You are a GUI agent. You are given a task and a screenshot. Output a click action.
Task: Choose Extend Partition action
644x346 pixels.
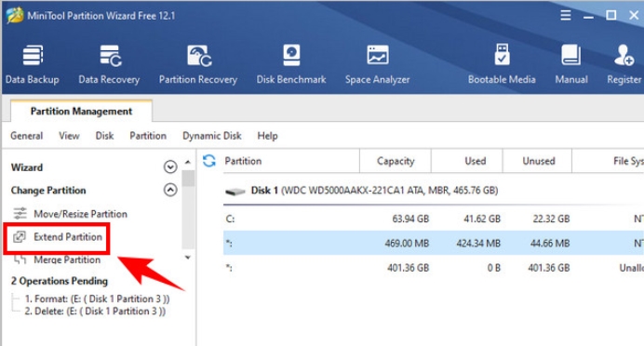(x=68, y=237)
